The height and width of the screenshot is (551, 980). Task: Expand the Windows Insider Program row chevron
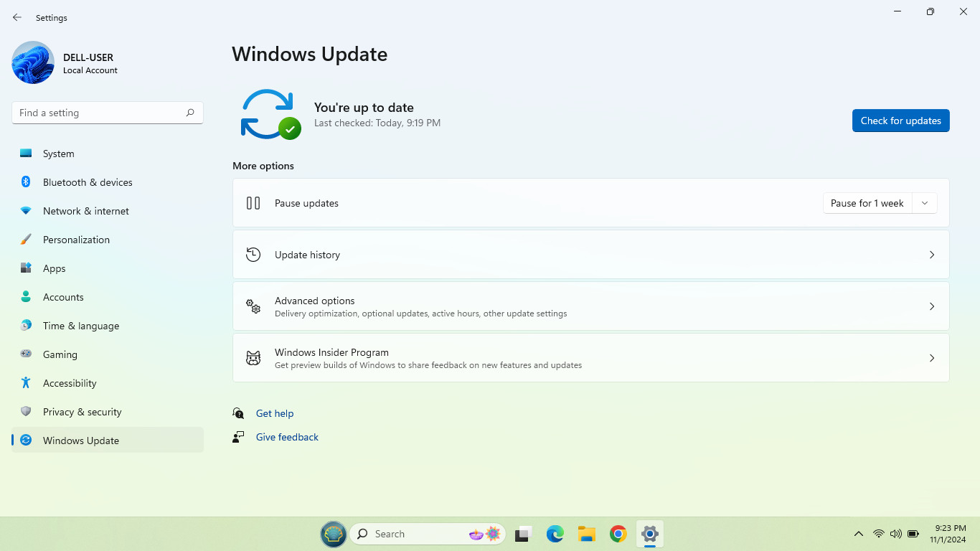(932, 358)
